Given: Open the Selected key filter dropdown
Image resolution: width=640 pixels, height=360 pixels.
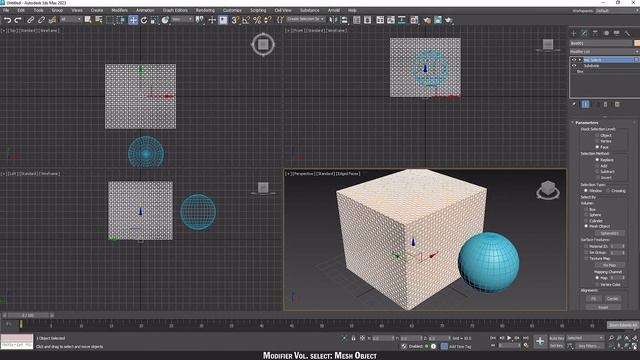Looking at the screenshot, I should [x=585, y=338].
